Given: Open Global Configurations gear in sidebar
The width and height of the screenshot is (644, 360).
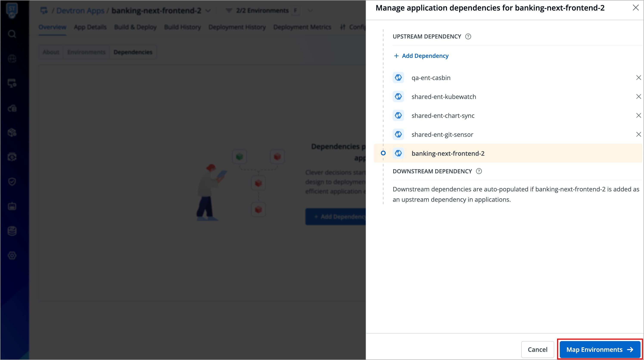Looking at the screenshot, I should click(x=12, y=255).
